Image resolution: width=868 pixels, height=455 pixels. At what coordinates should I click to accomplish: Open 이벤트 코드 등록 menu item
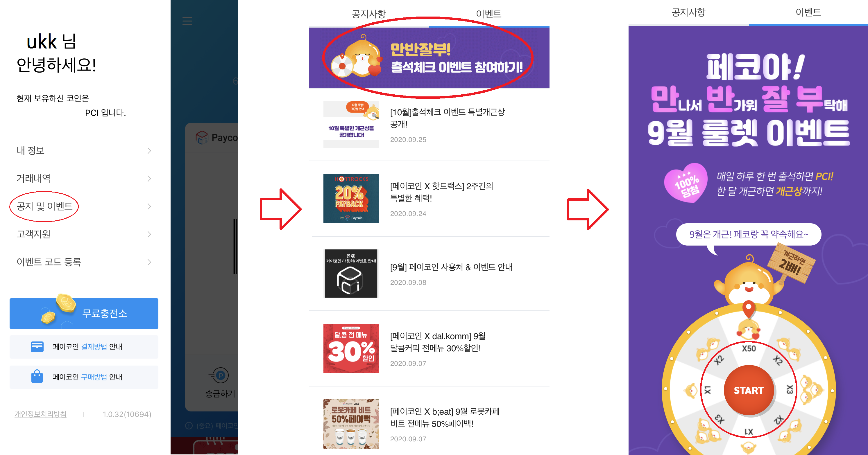coord(84,262)
